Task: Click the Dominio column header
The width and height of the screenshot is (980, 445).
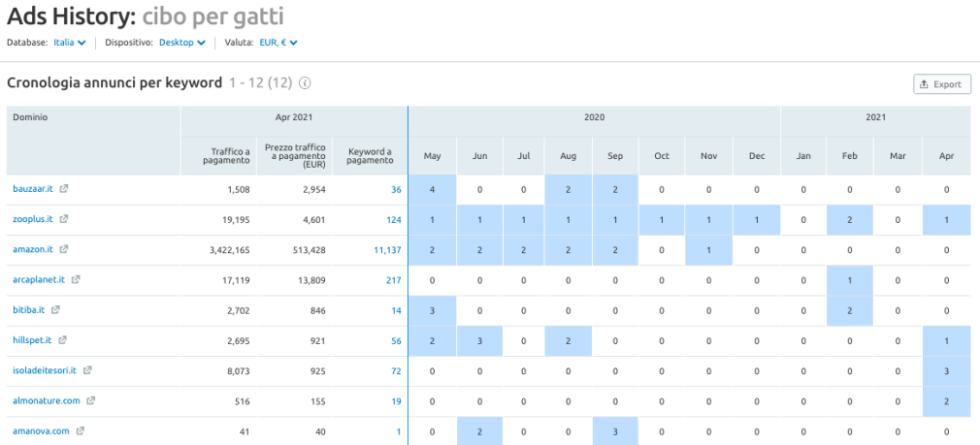Action: click(x=93, y=141)
